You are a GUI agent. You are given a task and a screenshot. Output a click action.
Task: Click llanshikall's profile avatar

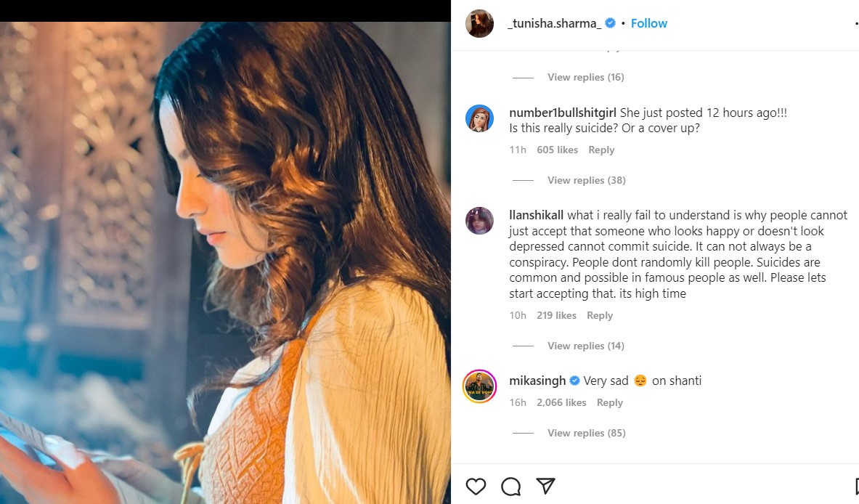tap(479, 221)
